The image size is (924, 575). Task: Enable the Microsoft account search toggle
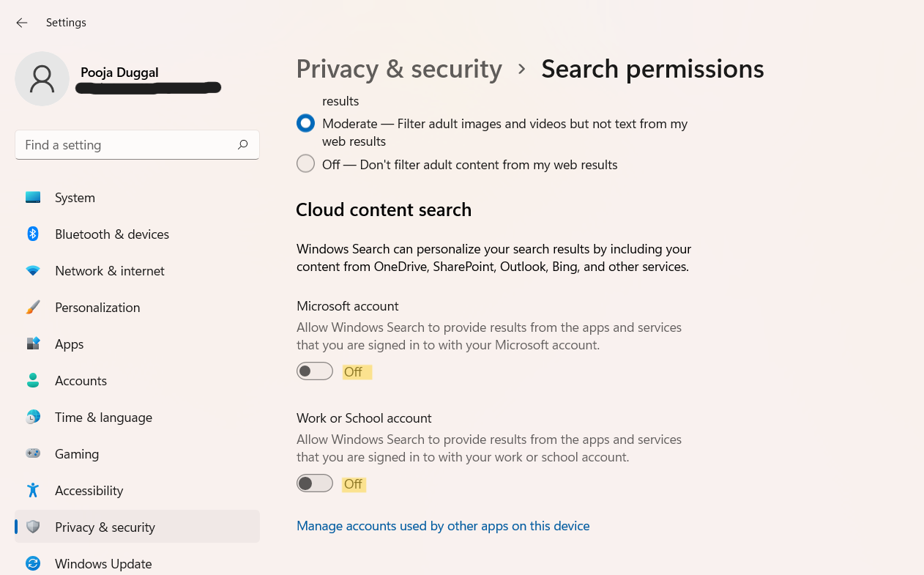[315, 371]
